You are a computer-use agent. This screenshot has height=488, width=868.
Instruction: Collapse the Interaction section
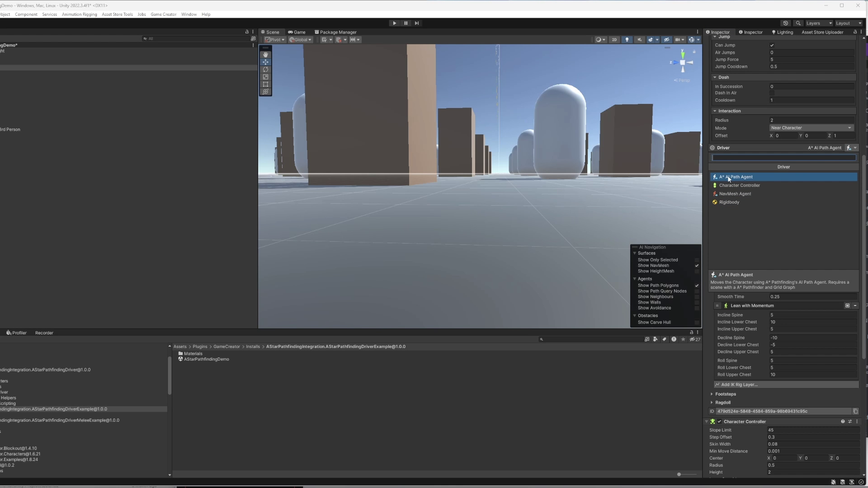(x=715, y=111)
